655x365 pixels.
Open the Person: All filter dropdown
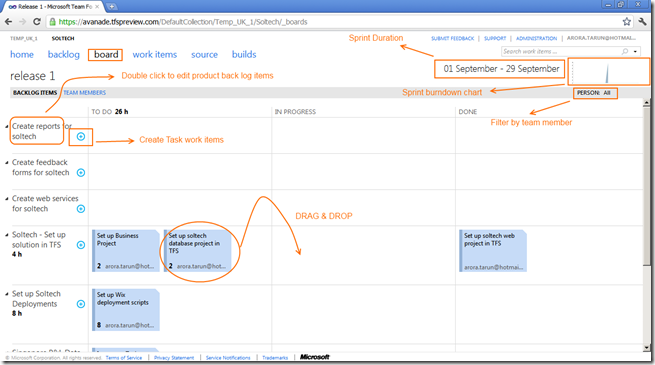[594, 93]
